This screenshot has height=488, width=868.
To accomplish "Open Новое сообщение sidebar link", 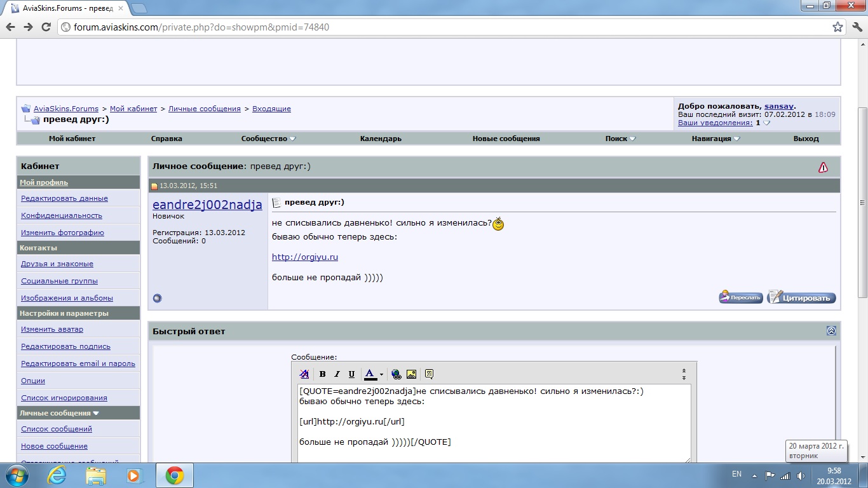I will 54,446.
